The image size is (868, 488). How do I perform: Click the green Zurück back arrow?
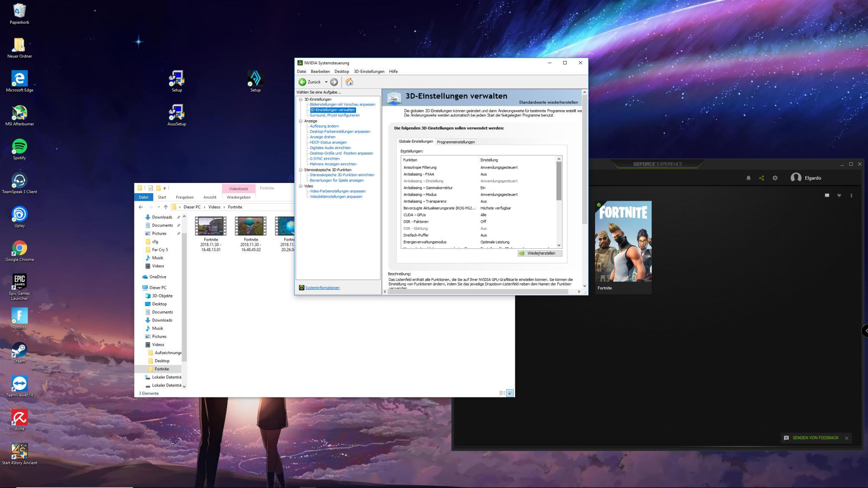point(302,82)
